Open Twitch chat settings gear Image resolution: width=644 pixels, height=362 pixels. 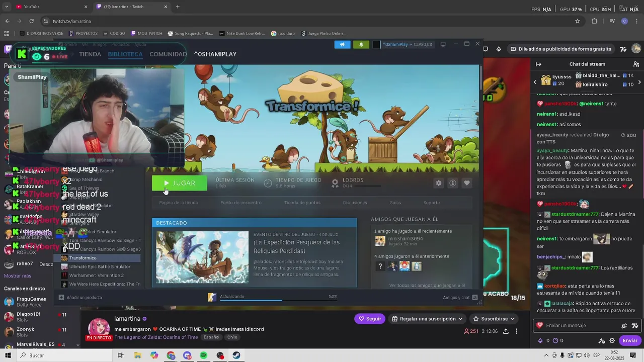tap(612, 340)
